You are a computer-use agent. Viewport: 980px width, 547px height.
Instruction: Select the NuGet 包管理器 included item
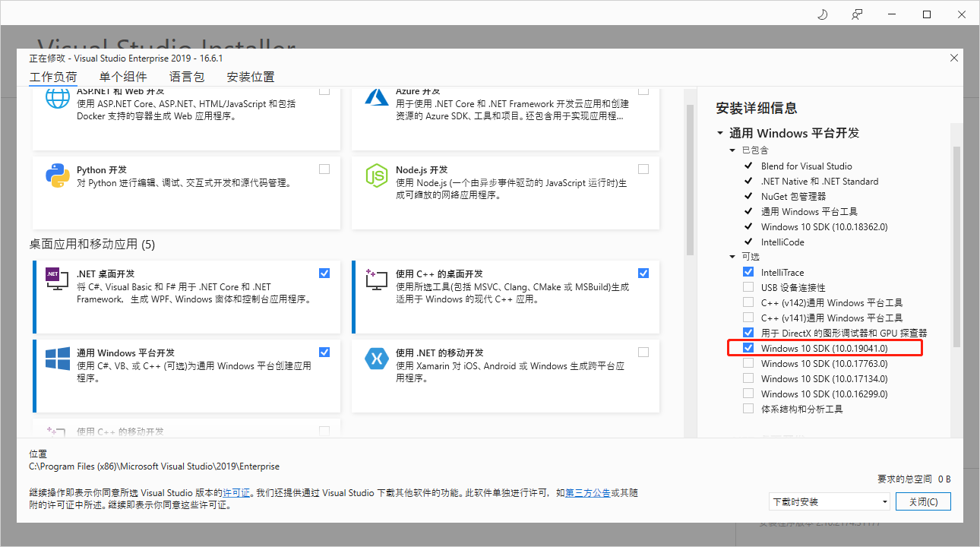point(793,196)
